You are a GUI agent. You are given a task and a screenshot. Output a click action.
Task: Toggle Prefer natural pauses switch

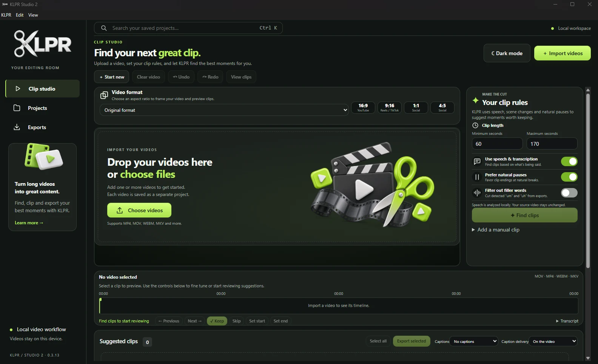click(569, 177)
